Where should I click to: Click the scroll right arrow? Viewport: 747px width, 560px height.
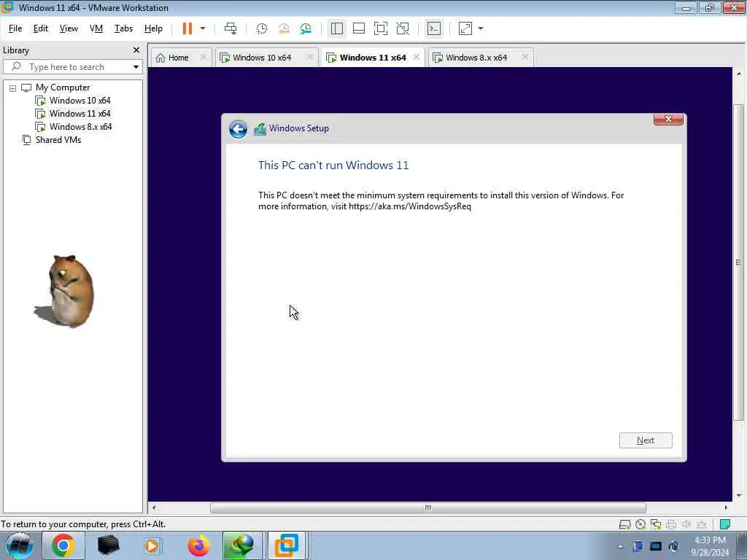pyautogui.click(x=726, y=507)
